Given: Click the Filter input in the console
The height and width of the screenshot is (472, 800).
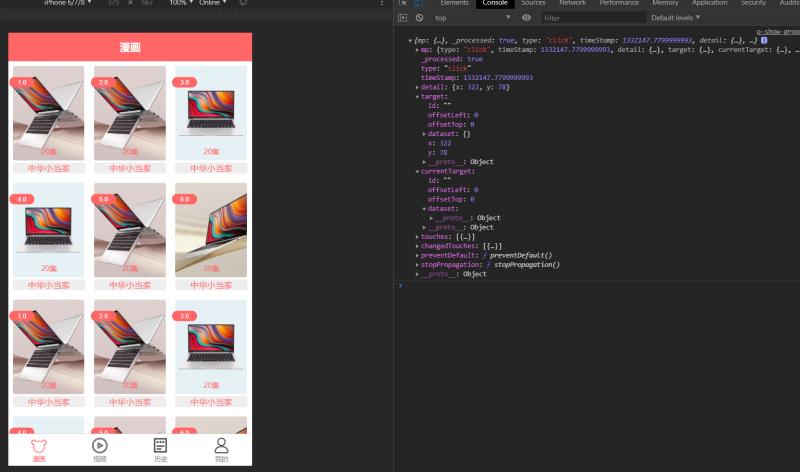Looking at the screenshot, I should (x=593, y=18).
